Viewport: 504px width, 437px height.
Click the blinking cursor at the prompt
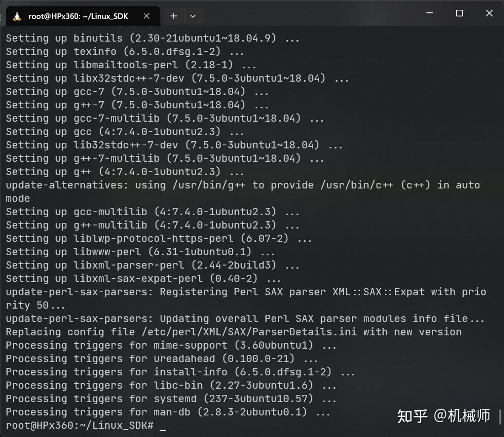pos(162,426)
